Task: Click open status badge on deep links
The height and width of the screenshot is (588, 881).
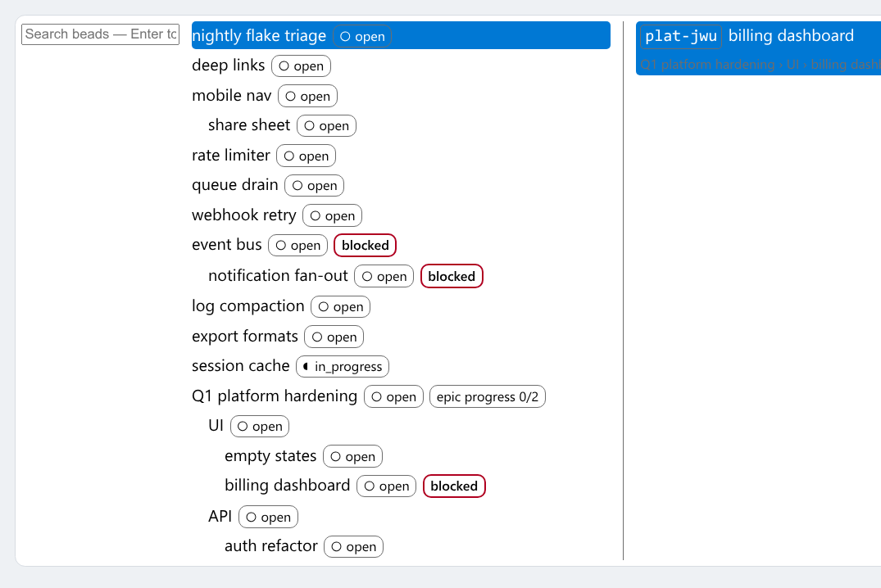Action: coord(301,66)
